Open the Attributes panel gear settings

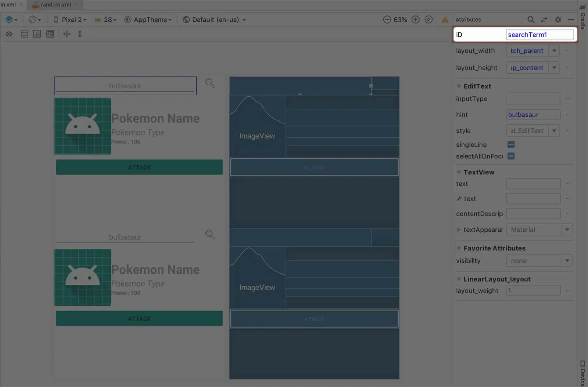558,19
